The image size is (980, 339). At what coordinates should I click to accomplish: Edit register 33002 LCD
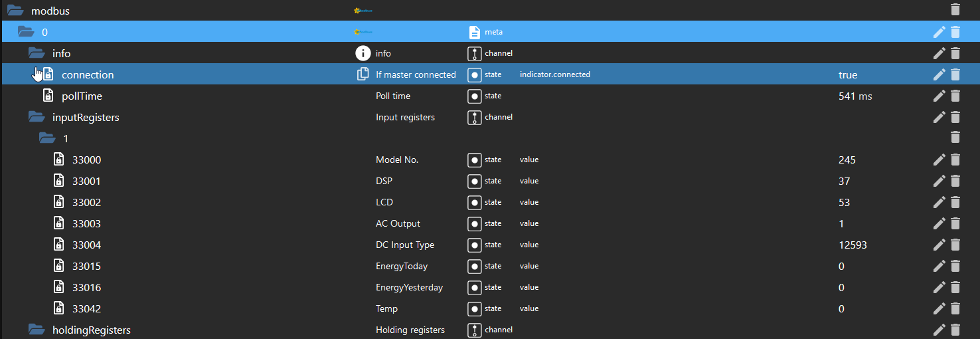click(x=939, y=201)
